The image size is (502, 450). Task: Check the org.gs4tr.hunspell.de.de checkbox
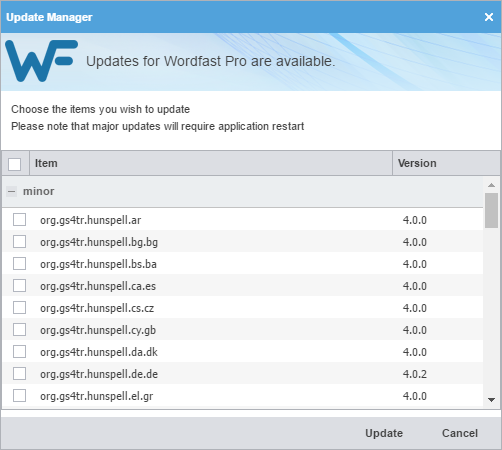click(x=19, y=374)
